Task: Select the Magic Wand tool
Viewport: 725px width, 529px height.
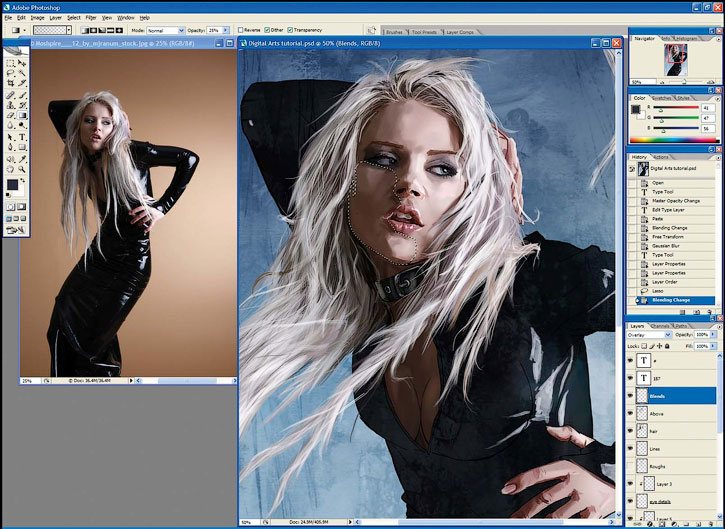Action: 22,73
